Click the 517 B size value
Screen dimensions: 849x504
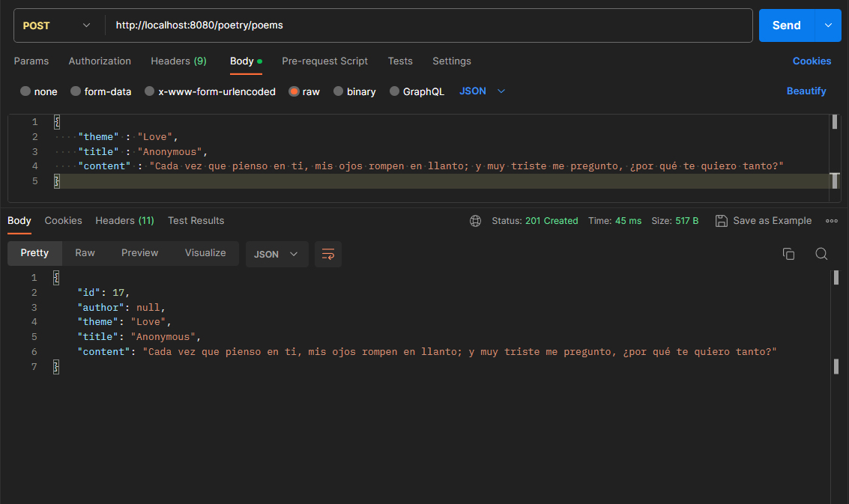pyautogui.click(x=686, y=221)
